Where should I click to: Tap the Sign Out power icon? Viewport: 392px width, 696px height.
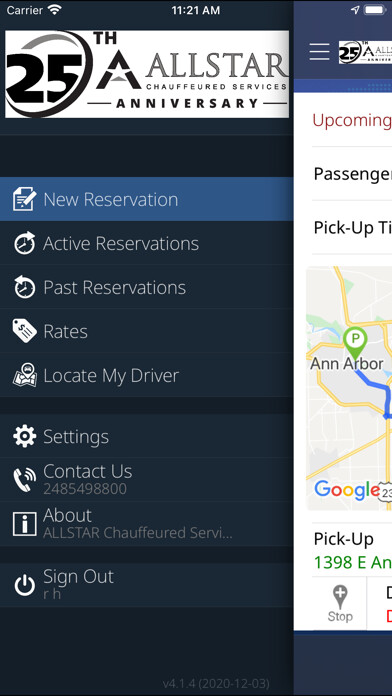point(25,585)
